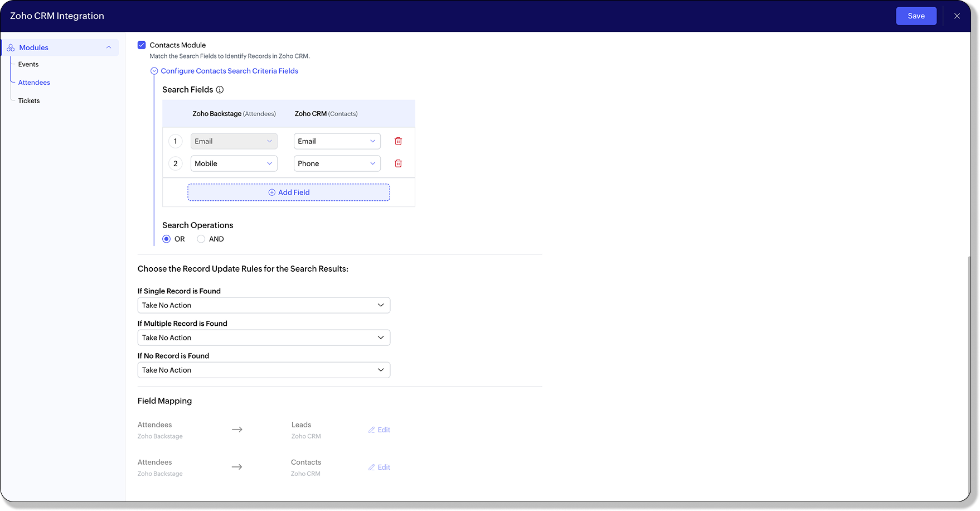Edit the Attendees to Leads field mapping

coord(379,430)
